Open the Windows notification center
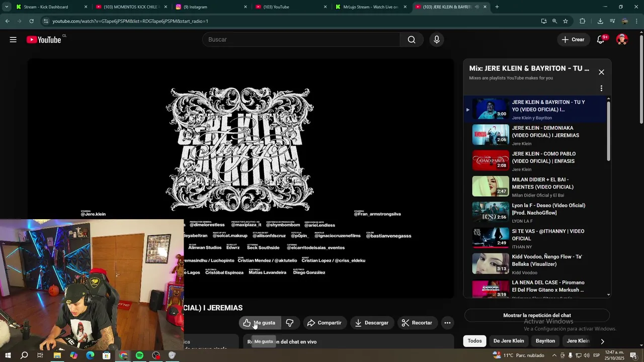 [x=633, y=355]
